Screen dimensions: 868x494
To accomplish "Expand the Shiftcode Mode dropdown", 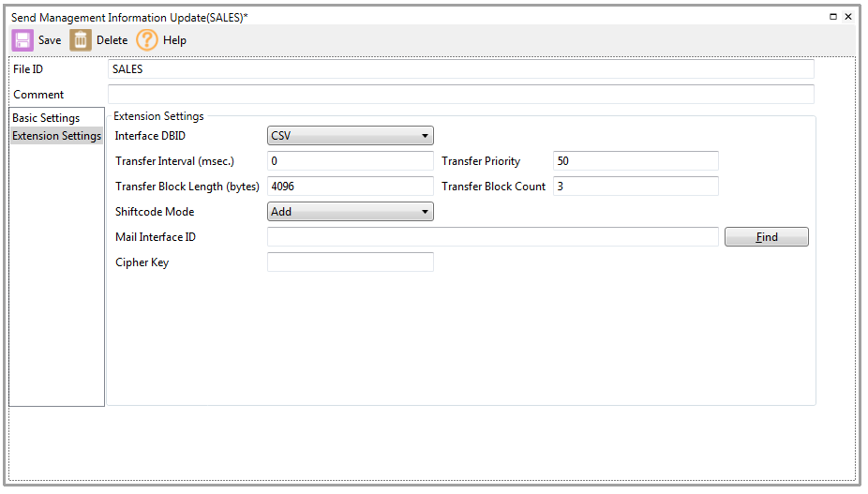I will pos(350,212).
